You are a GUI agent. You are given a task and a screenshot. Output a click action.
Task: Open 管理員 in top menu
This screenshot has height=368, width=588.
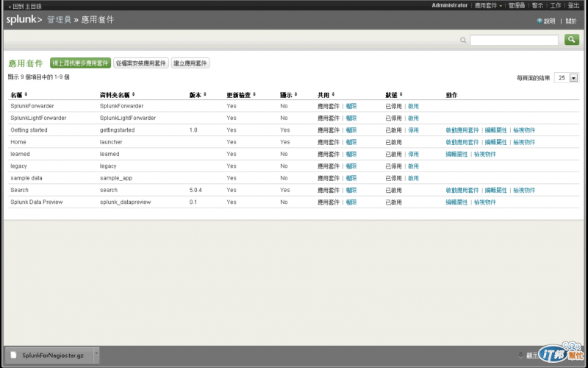coord(517,5)
